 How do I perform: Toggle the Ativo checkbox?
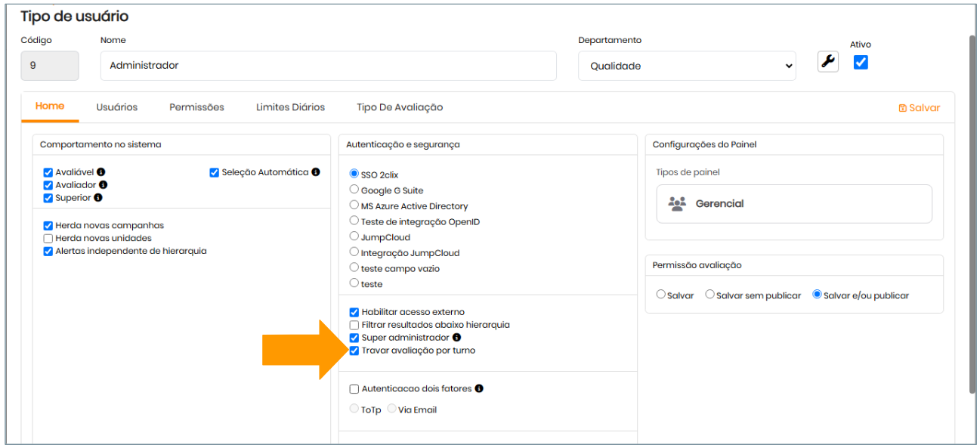[861, 63]
